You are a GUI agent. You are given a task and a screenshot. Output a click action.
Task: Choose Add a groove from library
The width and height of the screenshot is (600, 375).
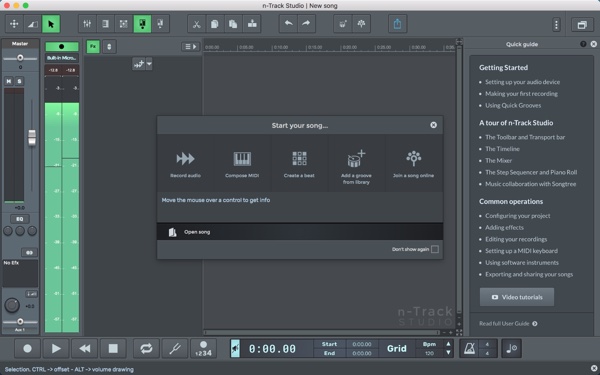click(x=356, y=163)
